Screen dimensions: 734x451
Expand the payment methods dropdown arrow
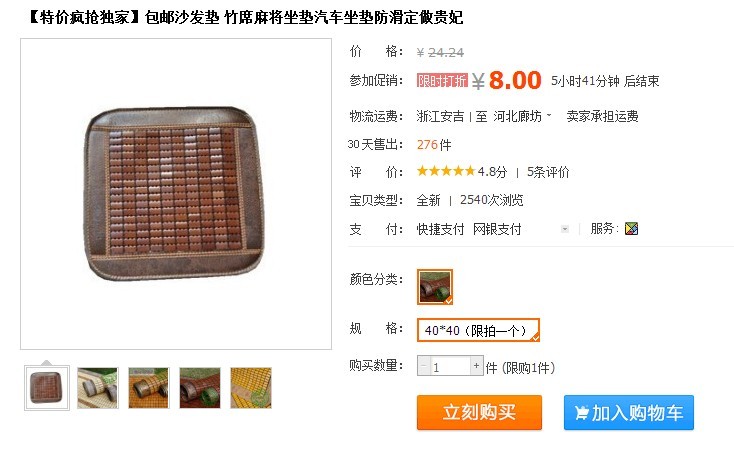pos(565,229)
